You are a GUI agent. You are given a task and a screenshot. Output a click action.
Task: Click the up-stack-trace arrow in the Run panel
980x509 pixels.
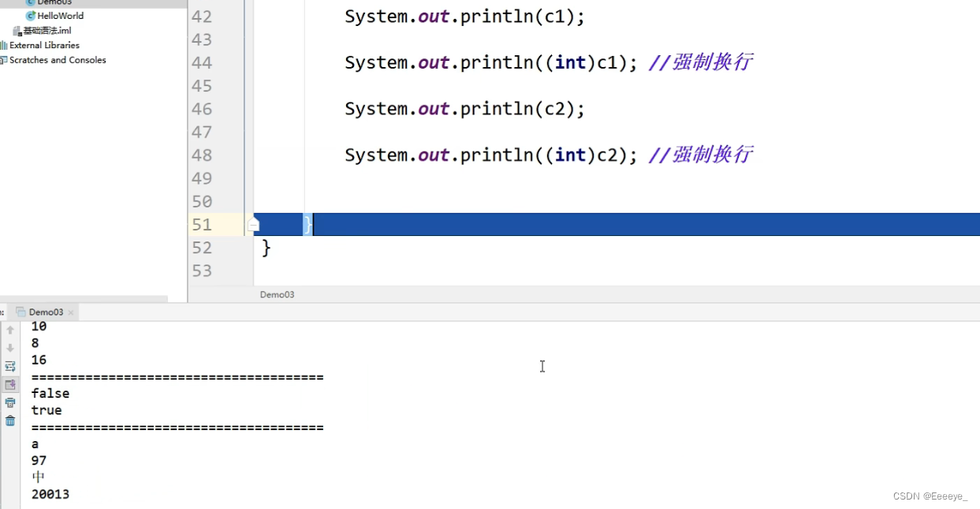(10, 330)
